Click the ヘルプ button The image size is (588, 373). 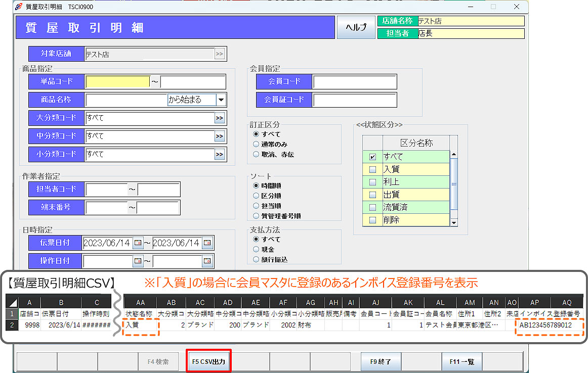pos(356,27)
